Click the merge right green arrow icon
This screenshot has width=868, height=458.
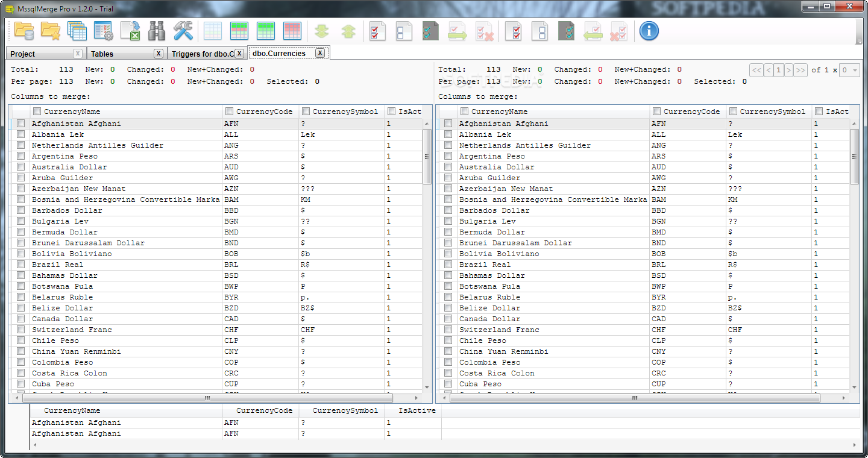tap(458, 31)
